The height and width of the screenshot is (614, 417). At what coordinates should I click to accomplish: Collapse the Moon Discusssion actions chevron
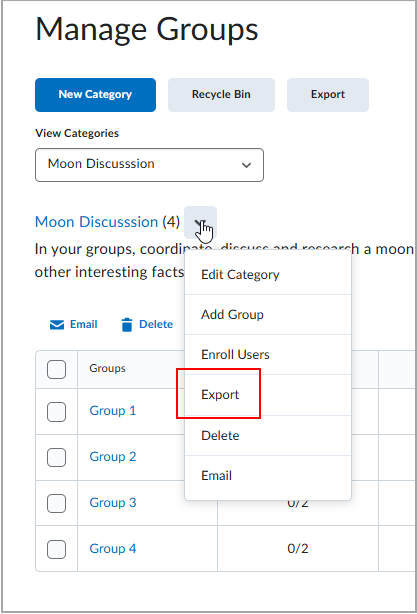pyautogui.click(x=200, y=222)
